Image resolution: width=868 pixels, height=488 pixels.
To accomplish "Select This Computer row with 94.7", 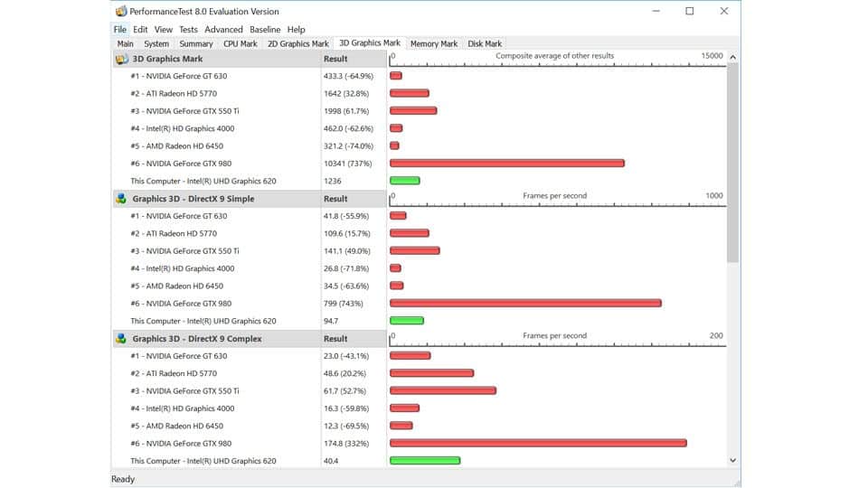I will pyautogui.click(x=419, y=321).
